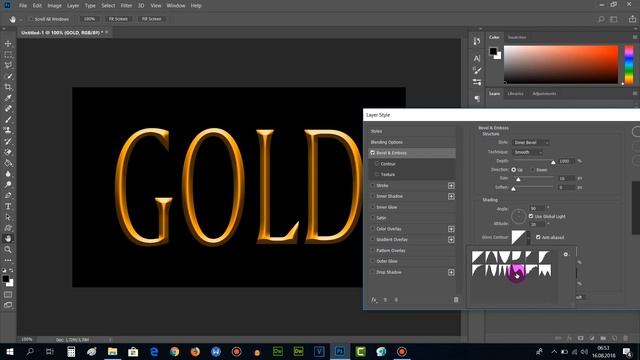Open the File menu
Viewport: 640px width, 360px height.
click(23, 6)
